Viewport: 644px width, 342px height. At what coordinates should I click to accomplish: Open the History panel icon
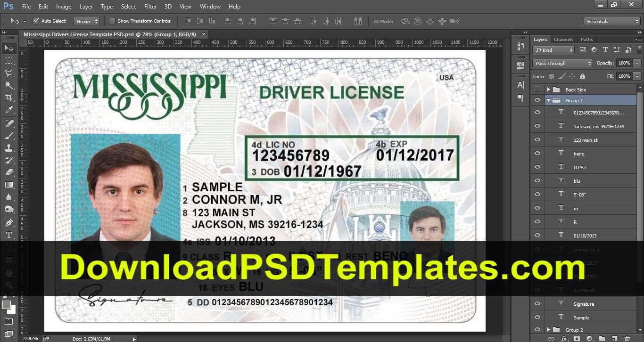point(520,46)
